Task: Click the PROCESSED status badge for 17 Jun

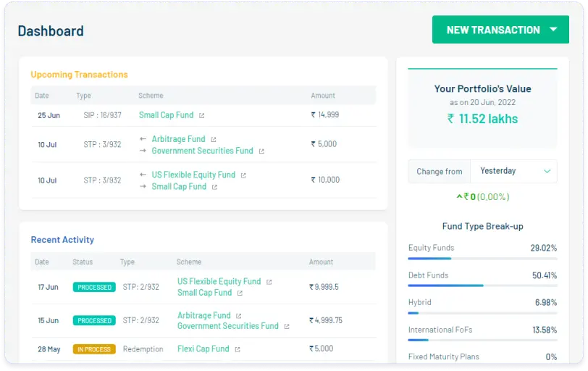Action: point(94,288)
